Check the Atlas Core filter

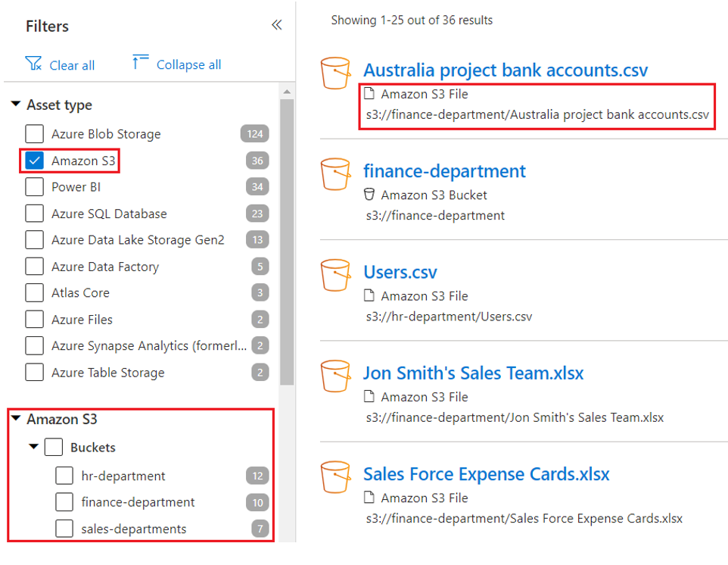(34, 292)
